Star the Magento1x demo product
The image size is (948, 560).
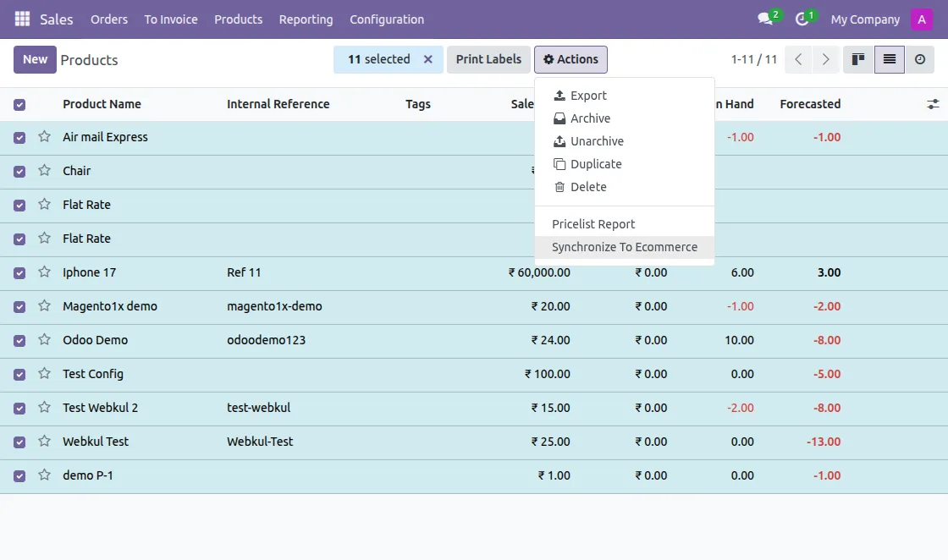[x=44, y=305]
